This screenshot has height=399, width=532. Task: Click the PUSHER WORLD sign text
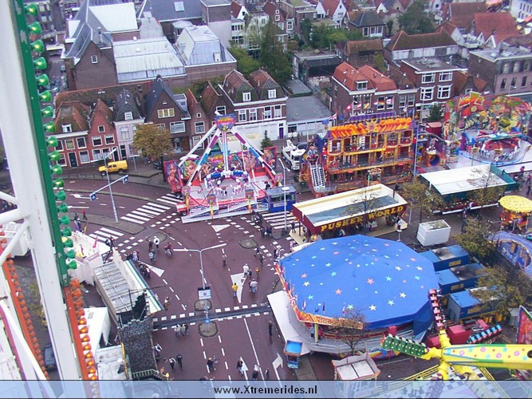(x=362, y=219)
